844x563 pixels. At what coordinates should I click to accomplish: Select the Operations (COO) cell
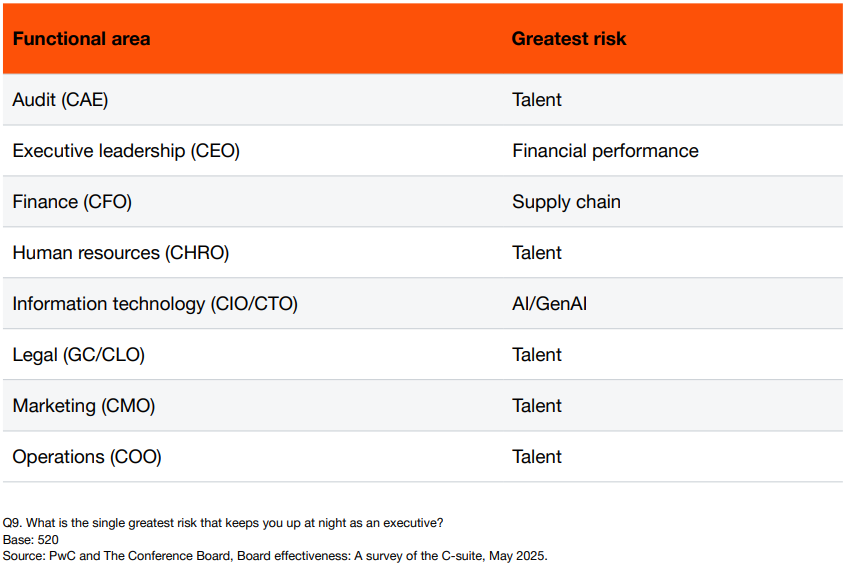pyautogui.click(x=87, y=456)
